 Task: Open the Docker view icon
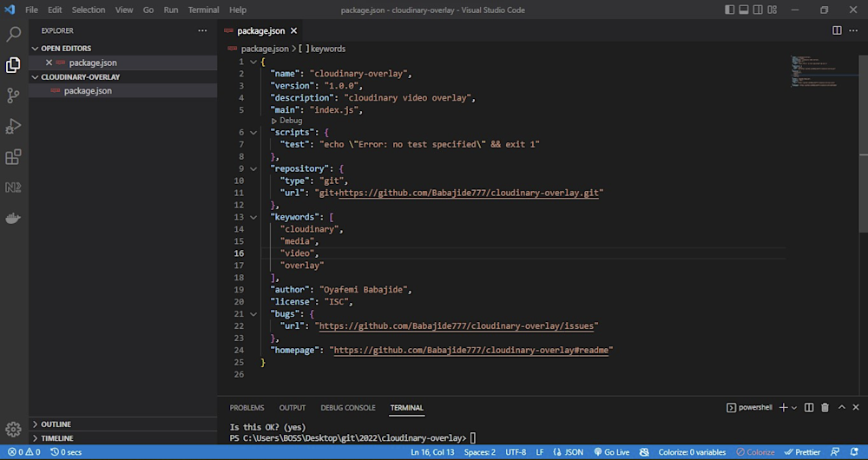pyautogui.click(x=13, y=218)
